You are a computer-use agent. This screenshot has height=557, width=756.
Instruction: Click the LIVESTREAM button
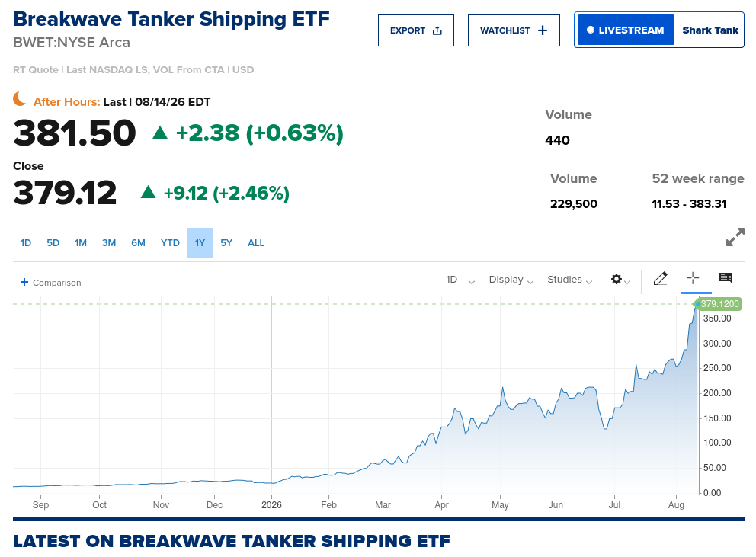tap(626, 30)
